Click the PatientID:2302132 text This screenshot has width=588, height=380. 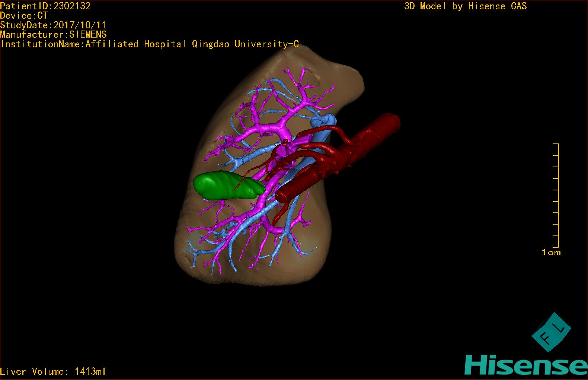[x=45, y=6]
